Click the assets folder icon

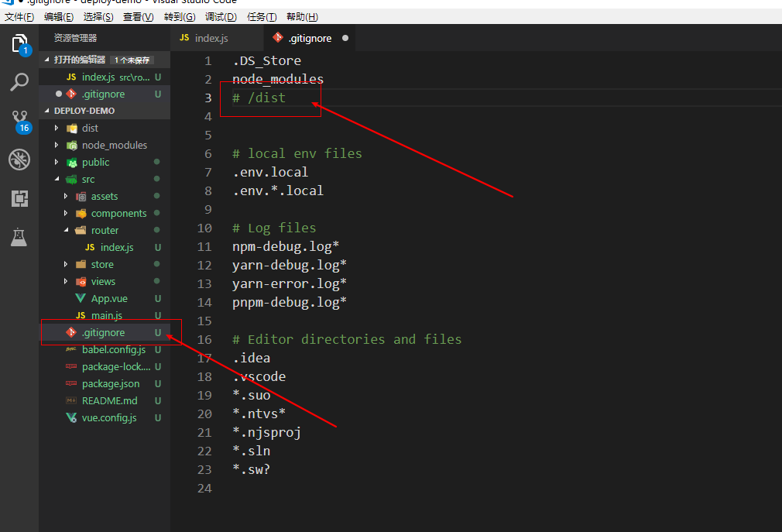tap(81, 197)
